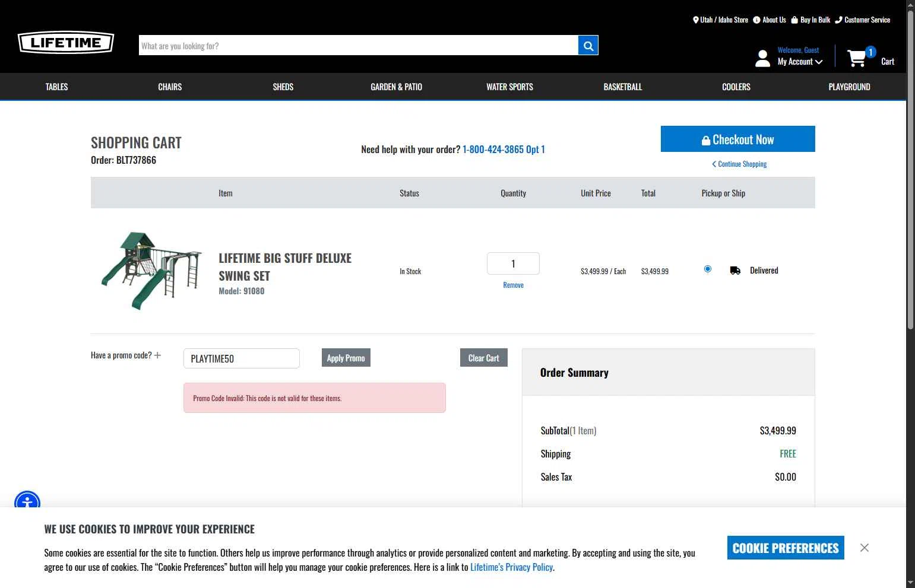This screenshot has width=915, height=588.
Task: Click the Order Summary heading
Action: pyautogui.click(x=574, y=373)
